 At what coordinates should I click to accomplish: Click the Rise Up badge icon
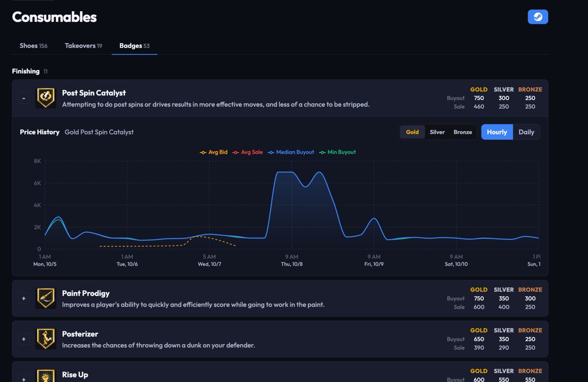pos(46,376)
